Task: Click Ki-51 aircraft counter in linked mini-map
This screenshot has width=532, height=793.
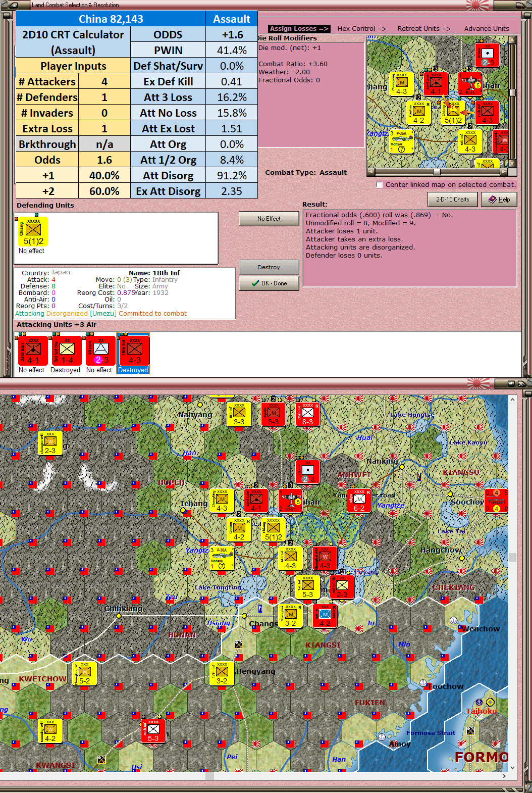Action: pyautogui.click(x=470, y=84)
